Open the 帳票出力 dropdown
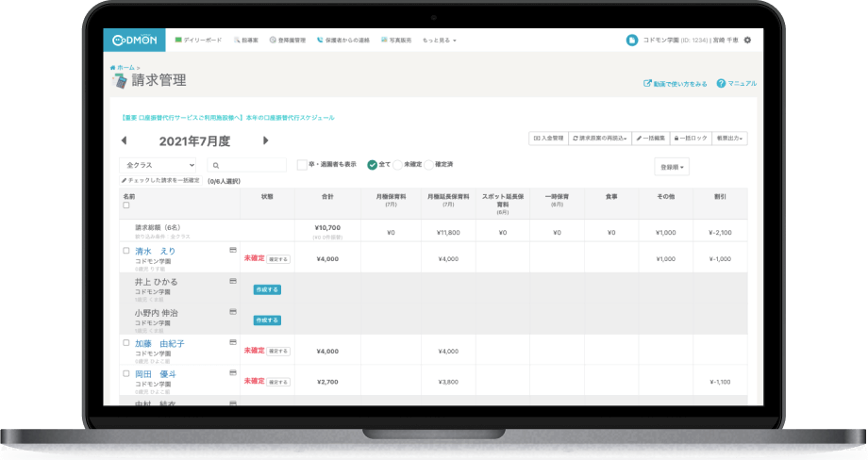The image size is (868, 460). pos(729,139)
